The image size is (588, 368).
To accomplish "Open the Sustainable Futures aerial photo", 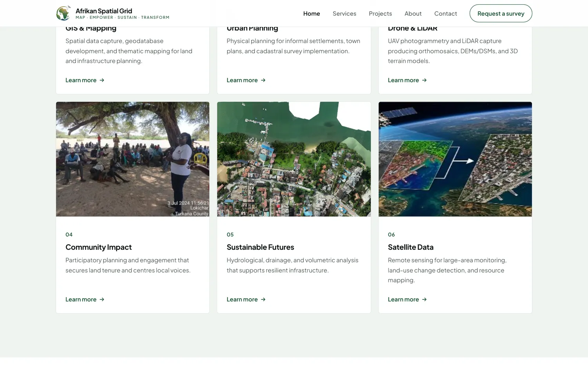I will (x=294, y=159).
